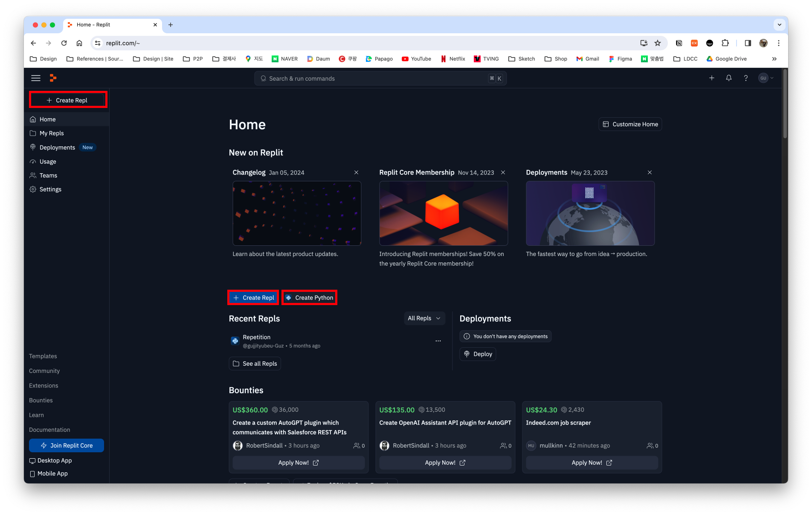Apply Now for US$24.30 bounty
The width and height of the screenshot is (812, 515).
[x=592, y=463]
